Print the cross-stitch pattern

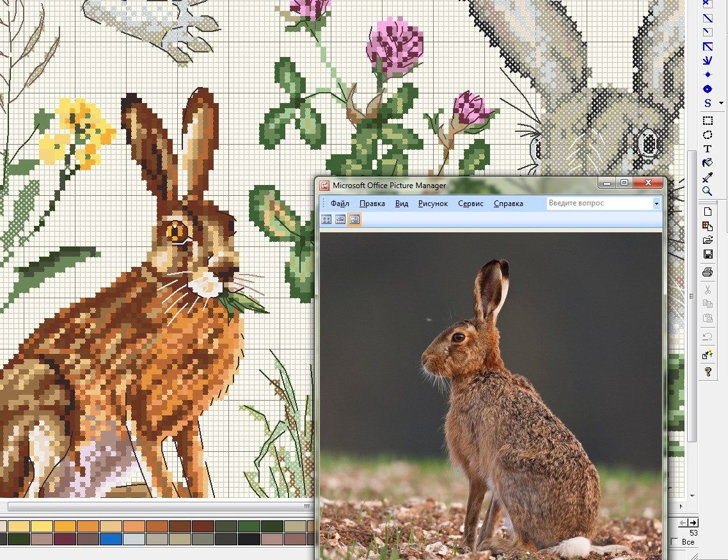coord(708,273)
